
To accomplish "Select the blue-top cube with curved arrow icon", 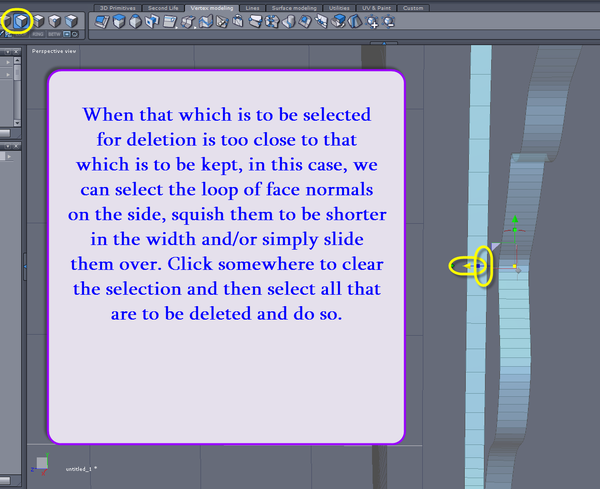I will (x=338, y=21).
